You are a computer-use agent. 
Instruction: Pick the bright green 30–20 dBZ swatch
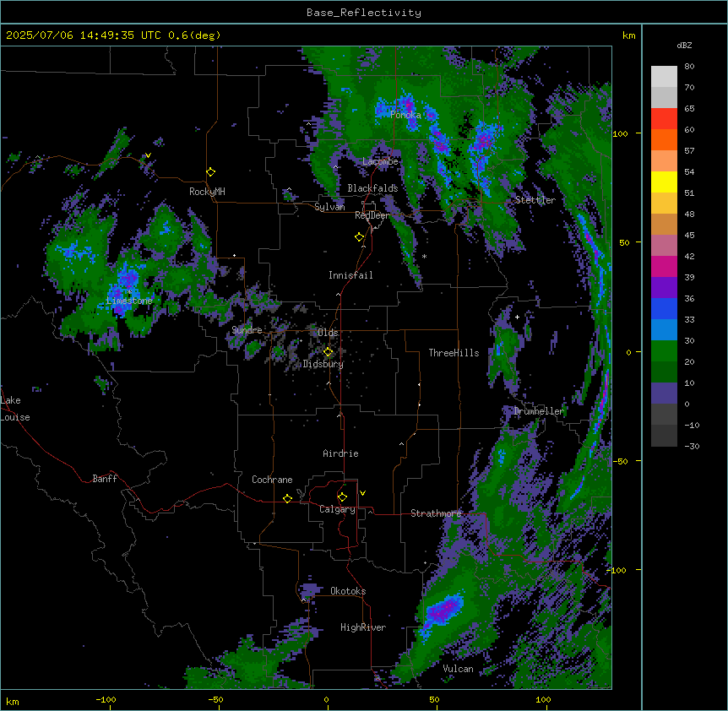[x=664, y=351]
